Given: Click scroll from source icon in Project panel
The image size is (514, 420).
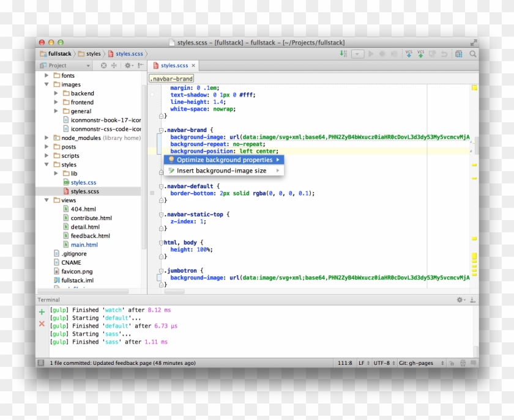Looking at the screenshot, I should point(103,65).
